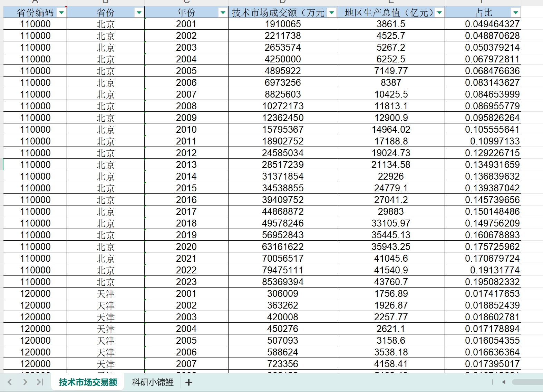Go to previous sheet with left arrow
Viewport: 543px width, 392px height.
tap(10, 382)
